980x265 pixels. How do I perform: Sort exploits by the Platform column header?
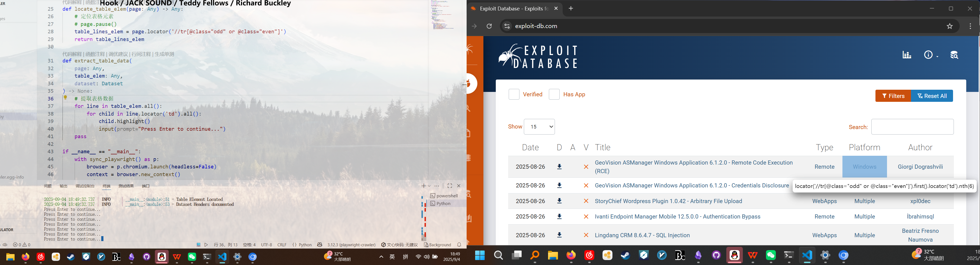click(864, 147)
